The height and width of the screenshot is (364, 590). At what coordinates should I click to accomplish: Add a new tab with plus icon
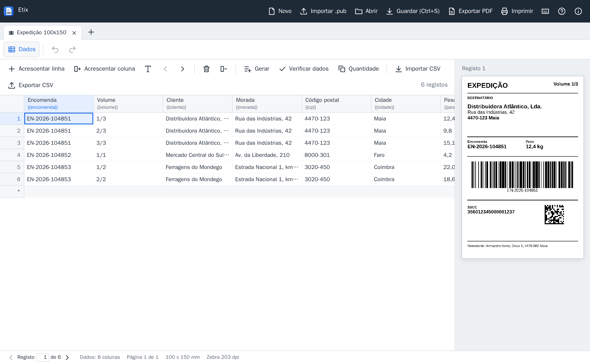[x=91, y=32]
